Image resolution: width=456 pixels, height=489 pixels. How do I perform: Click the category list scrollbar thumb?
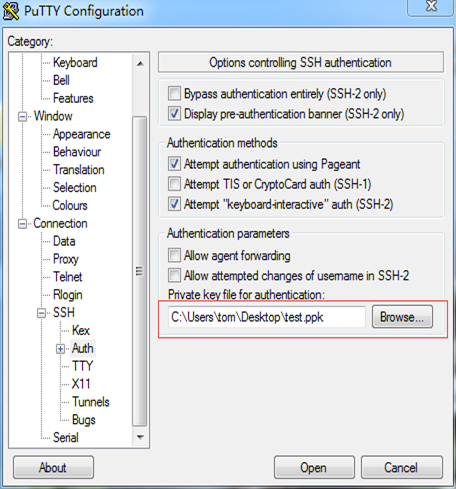[x=140, y=271]
